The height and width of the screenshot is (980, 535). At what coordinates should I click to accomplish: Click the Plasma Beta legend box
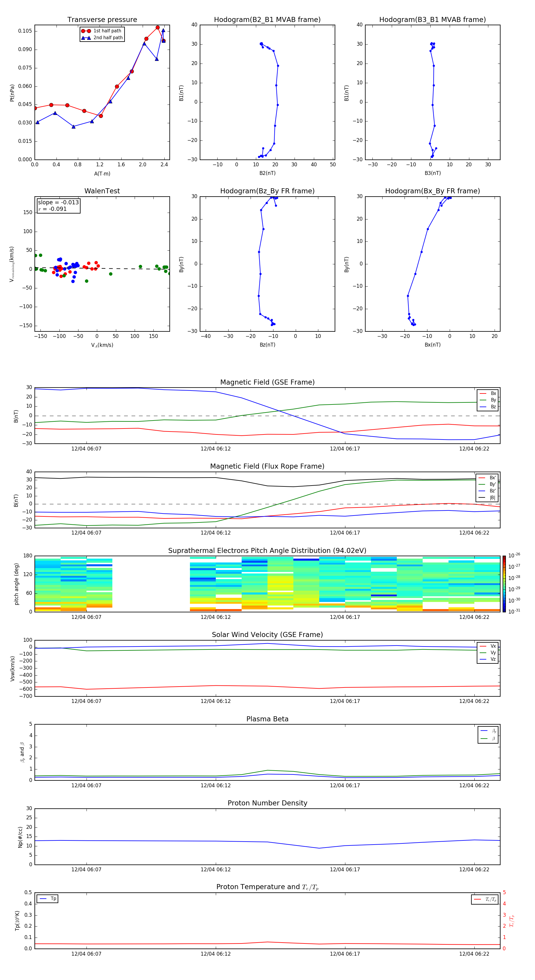(x=488, y=735)
